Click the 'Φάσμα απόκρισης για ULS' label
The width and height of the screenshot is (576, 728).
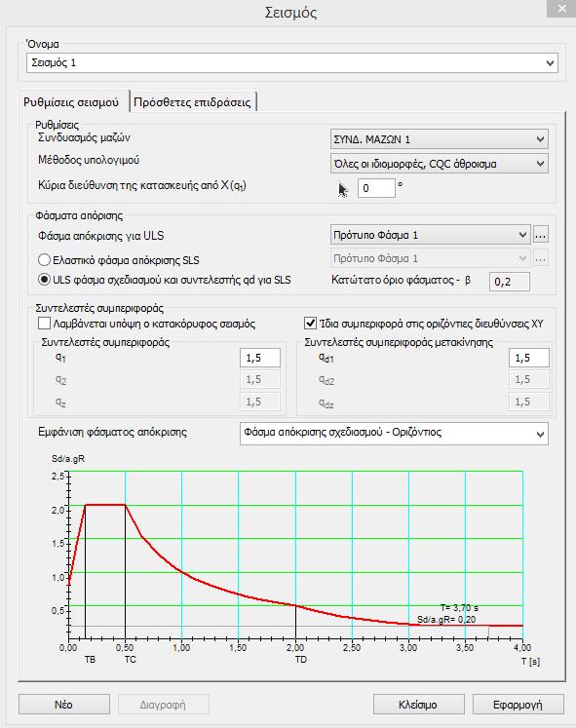point(101,236)
